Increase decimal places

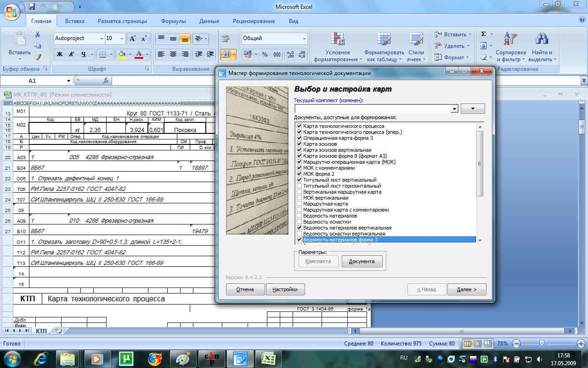pos(290,54)
